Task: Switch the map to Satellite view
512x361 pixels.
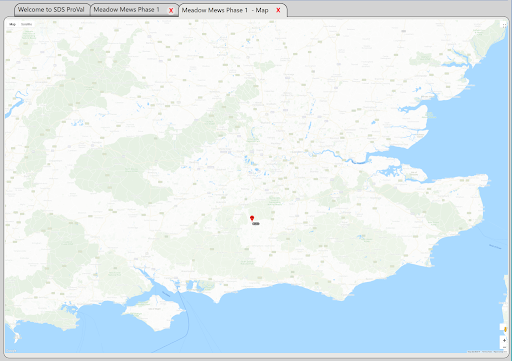Action: [x=26, y=24]
